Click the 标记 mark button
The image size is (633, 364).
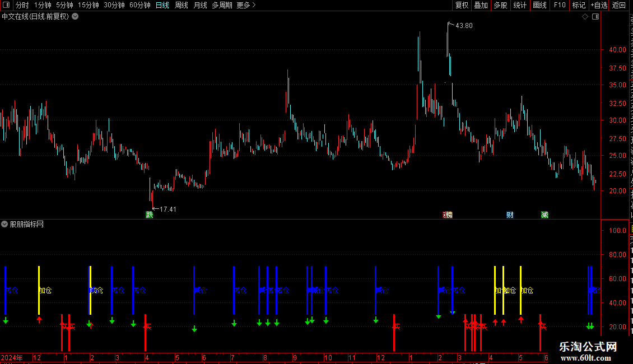pyautogui.click(x=579, y=5)
